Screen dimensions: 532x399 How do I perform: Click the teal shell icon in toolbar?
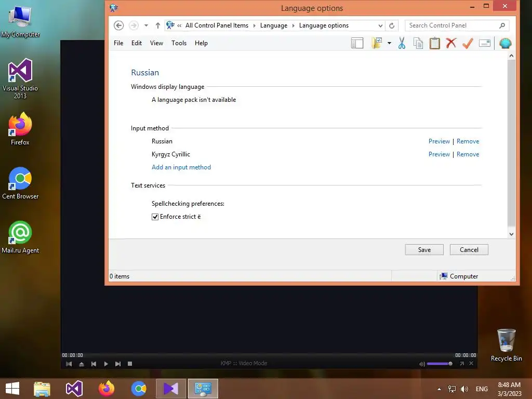point(505,44)
